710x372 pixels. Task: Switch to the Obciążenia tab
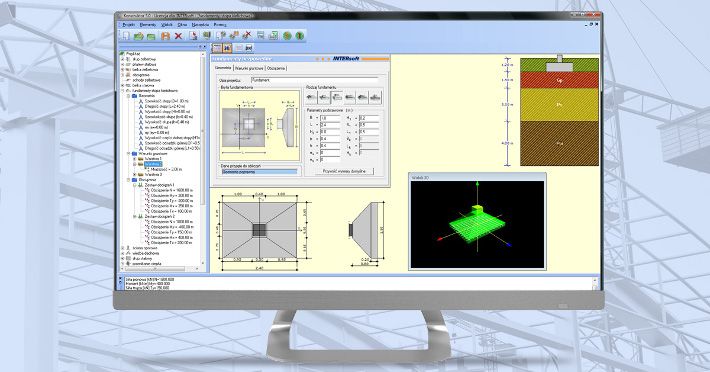tap(276, 68)
